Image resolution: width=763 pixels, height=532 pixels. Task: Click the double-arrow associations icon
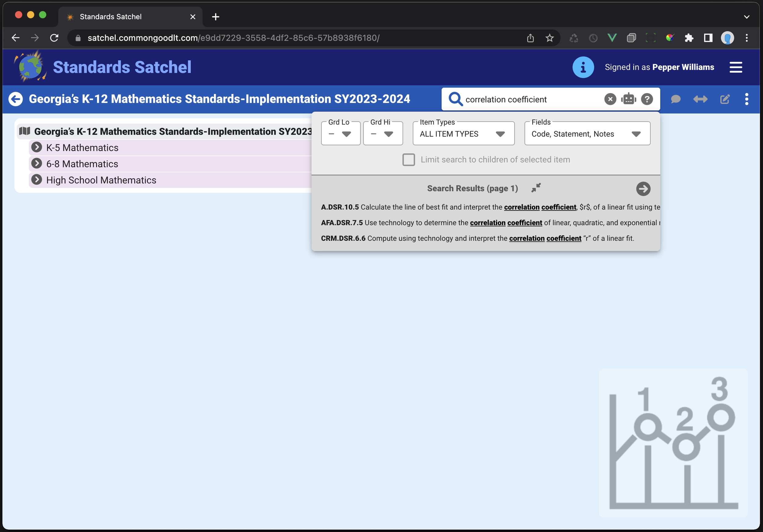pos(700,99)
